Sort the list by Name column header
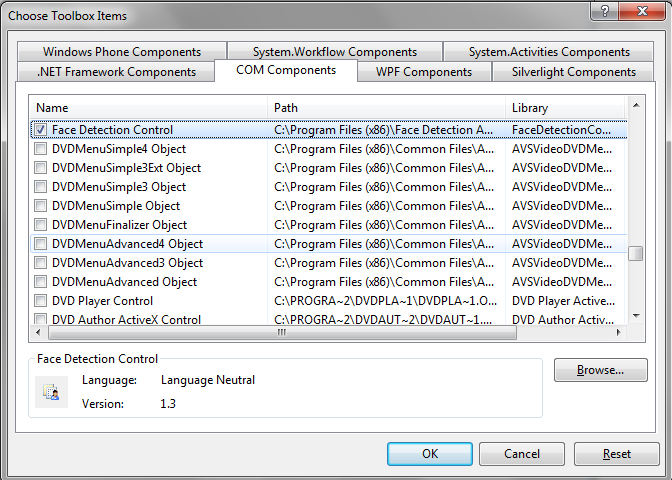672x480 pixels. [x=150, y=107]
